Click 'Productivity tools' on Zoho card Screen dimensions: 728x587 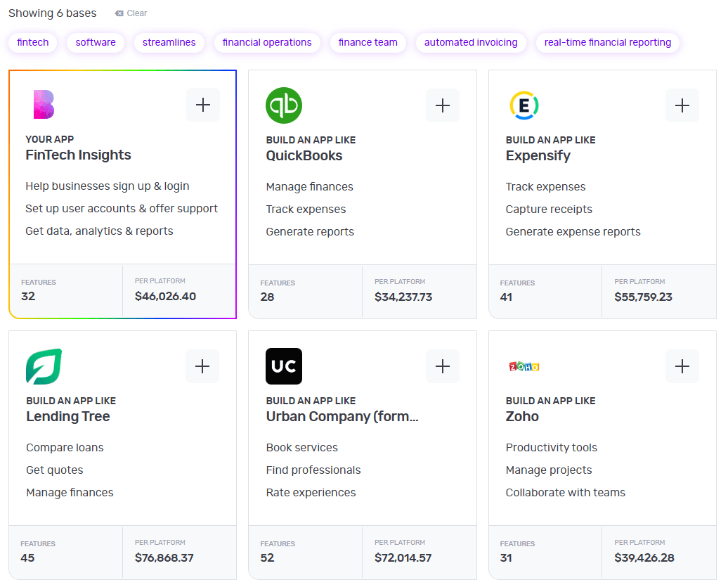click(551, 448)
